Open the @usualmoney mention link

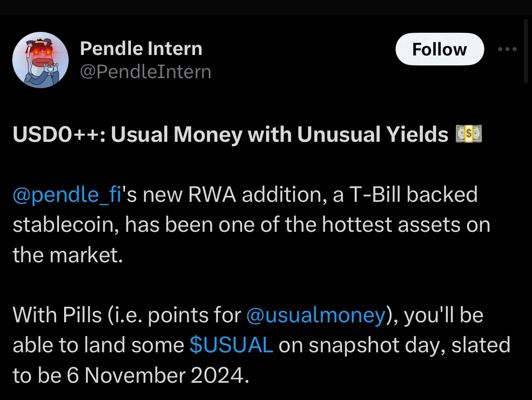tap(316, 315)
